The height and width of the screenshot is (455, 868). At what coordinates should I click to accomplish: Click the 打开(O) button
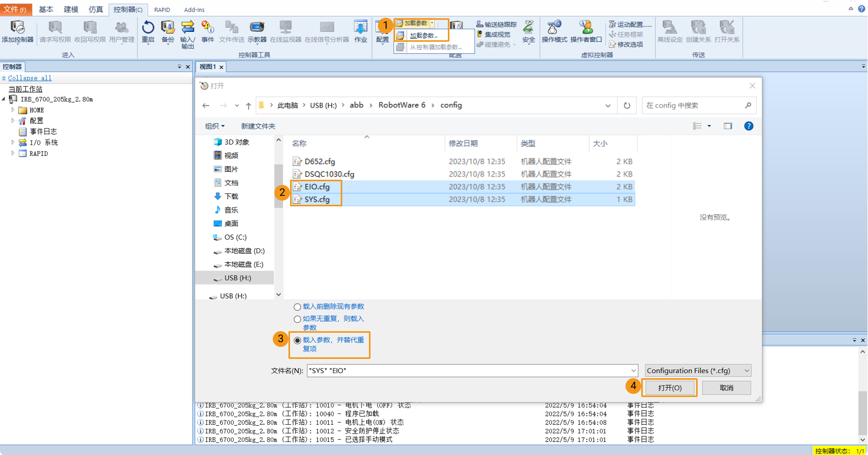669,388
